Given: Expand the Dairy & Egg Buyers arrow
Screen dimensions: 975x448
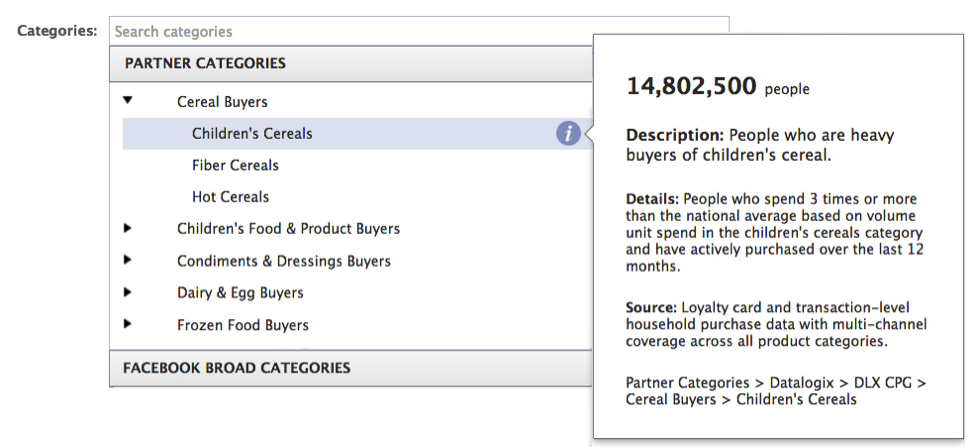Looking at the screenshot, I should pyautogui.click(x=127, y=291).
